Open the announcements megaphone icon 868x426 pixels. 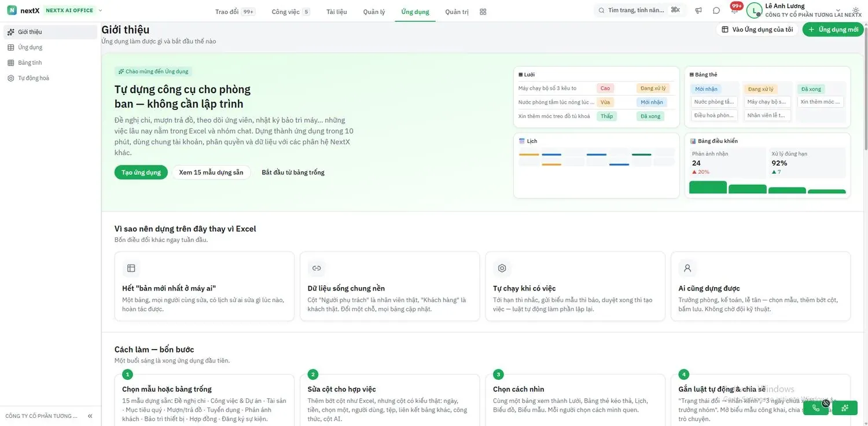698,10
